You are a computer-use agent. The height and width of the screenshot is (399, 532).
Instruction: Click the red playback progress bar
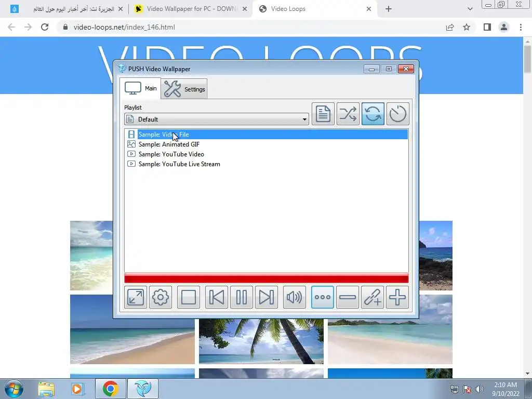click(267, 278)
